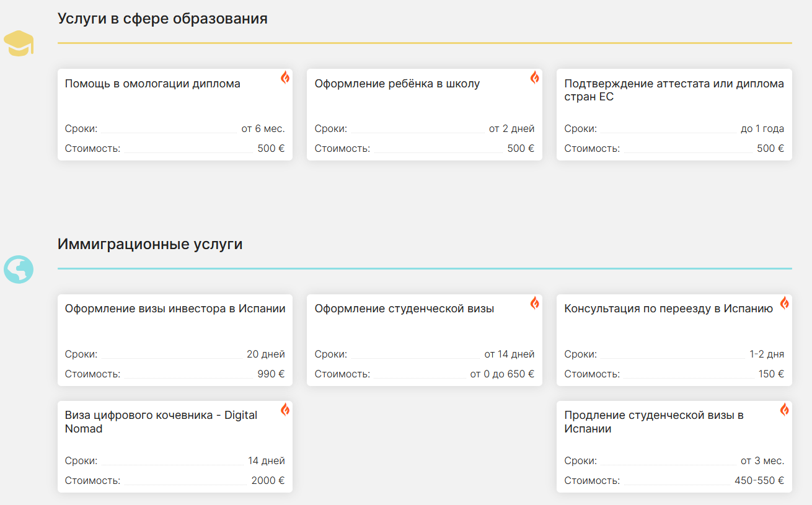The height and width of the screenshot is (505, 812).
Task: Open "Консультация по переезду в Испанию"
Action: (668, 309)
